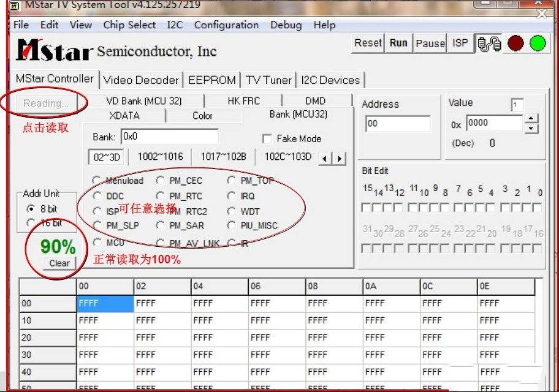
Task: Open the Configuration menu
Action: [226, 25]
